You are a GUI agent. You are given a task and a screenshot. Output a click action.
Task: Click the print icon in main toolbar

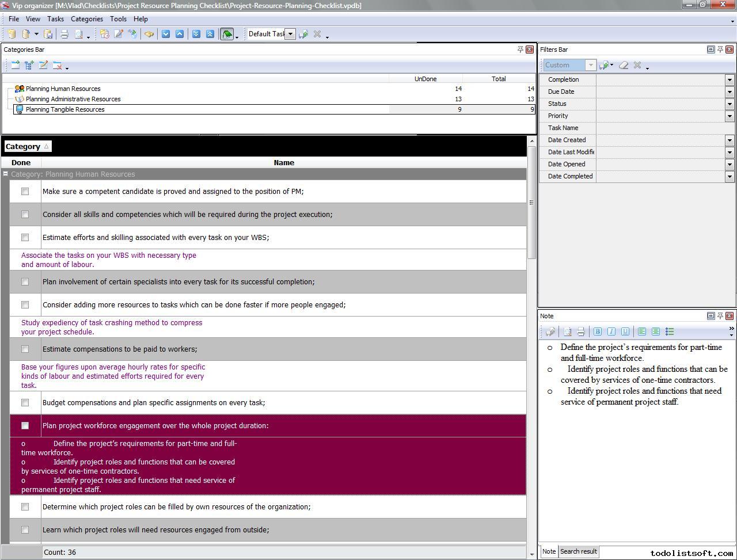pos(64,34)
